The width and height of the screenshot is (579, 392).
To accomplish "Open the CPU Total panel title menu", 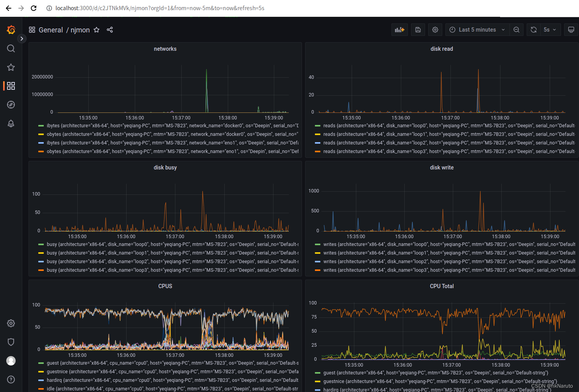I will click(442, 286).
